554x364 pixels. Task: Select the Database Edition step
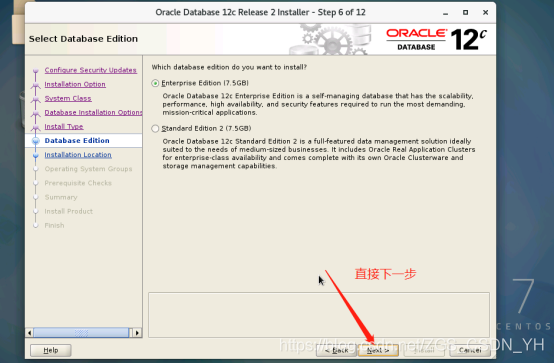77,140
